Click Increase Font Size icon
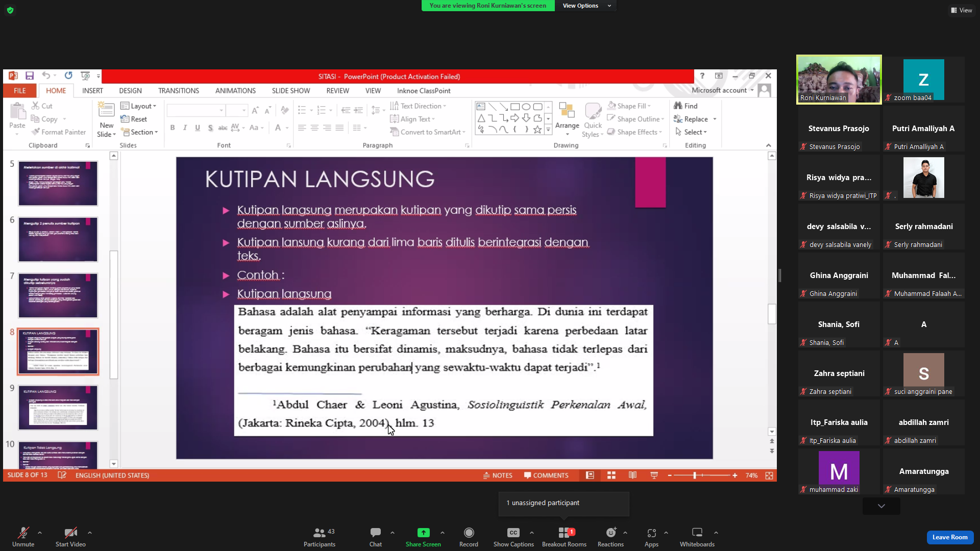980x551 pixels. [255, 110]
